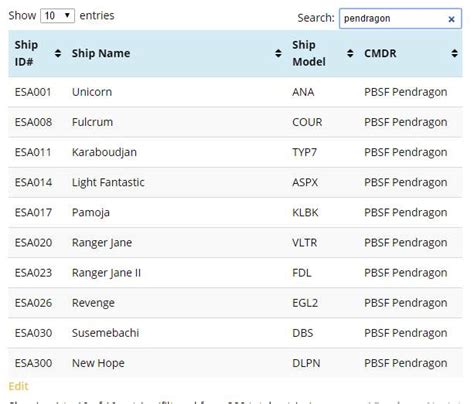Click PBSF Pendragon in the Pamoja row
Screen dimensions: 474x404
[x=406, y=212]
